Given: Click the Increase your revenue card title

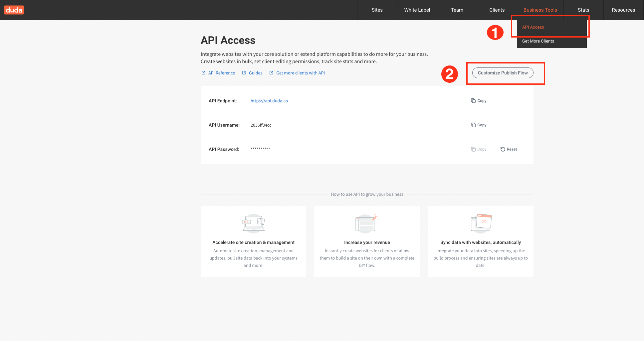Looking at the screenshot, I should pyautogui.click(x=367, y=242).
